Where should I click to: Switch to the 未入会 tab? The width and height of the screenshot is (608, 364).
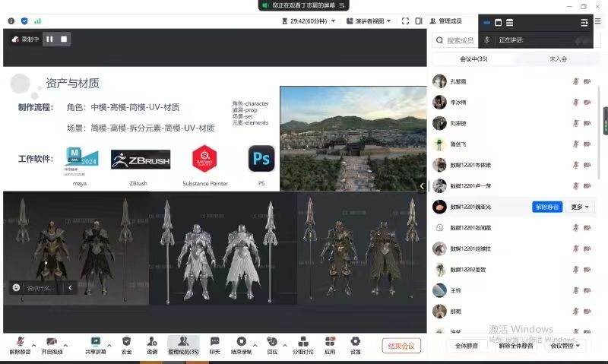point(558,59)
